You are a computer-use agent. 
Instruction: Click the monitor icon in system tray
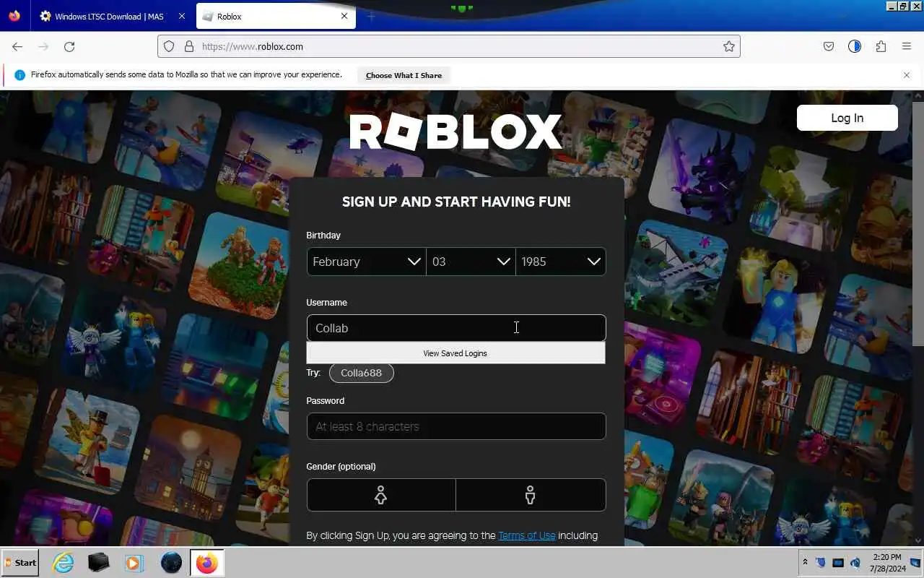[838, 563]
